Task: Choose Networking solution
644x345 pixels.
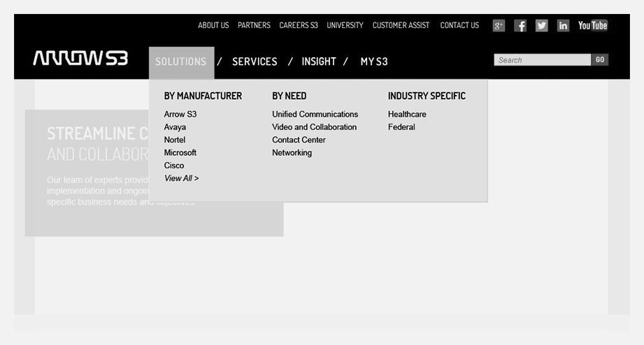Action: click(292, 153)
